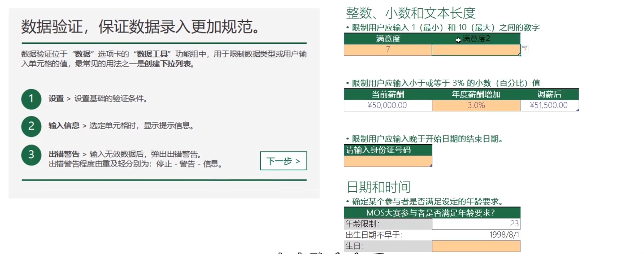Select the 年龄限制 value cell showing 23
This screenshot has height=254, width=644.
tap(476, 224)
